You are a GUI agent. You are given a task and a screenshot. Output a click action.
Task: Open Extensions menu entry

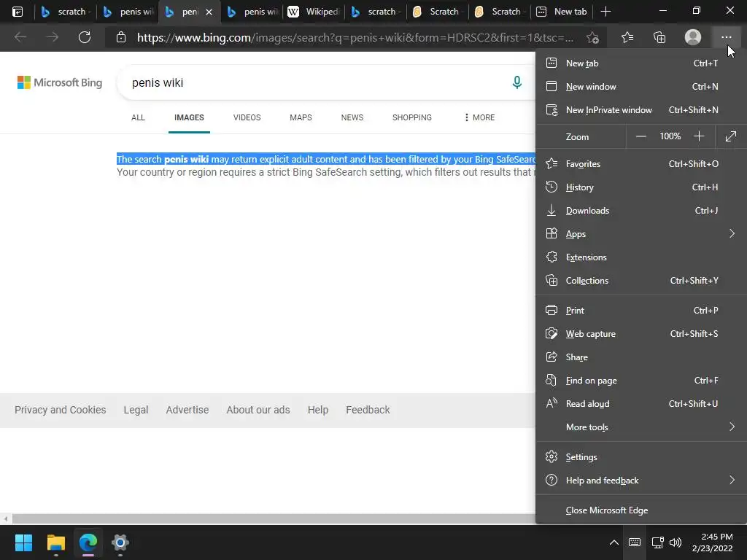(640, 257)
